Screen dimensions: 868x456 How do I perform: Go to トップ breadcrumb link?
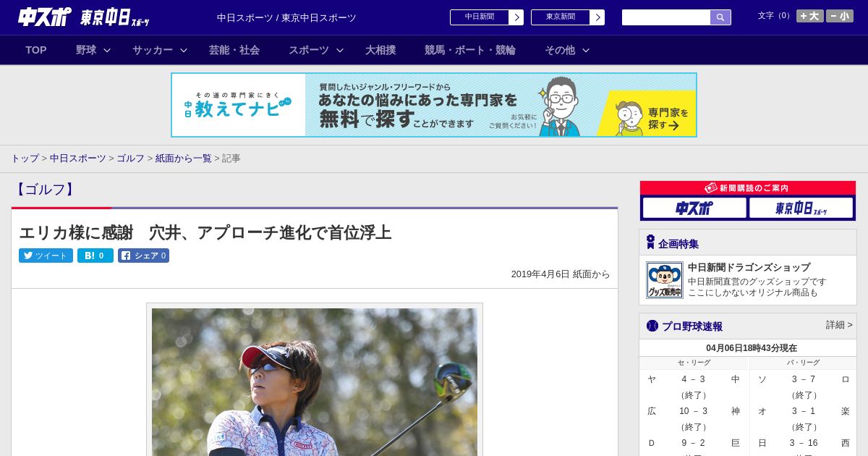[x=25, y=158]
